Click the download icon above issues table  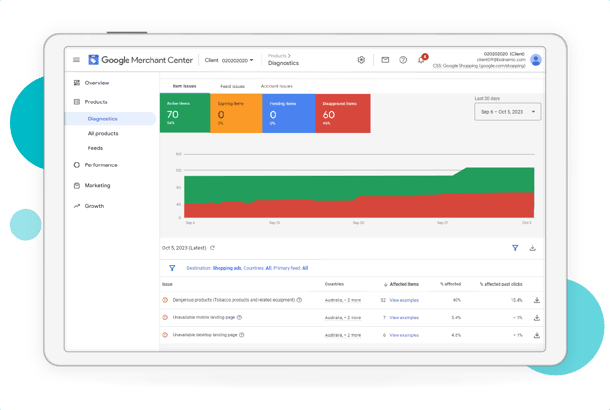coord(533,248)
